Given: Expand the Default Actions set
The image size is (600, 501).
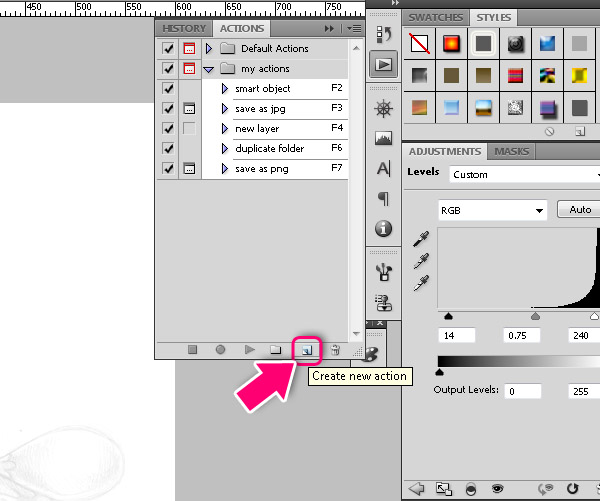Looking at the screenshot, I should pyautogui.click(x=209, y=48).
